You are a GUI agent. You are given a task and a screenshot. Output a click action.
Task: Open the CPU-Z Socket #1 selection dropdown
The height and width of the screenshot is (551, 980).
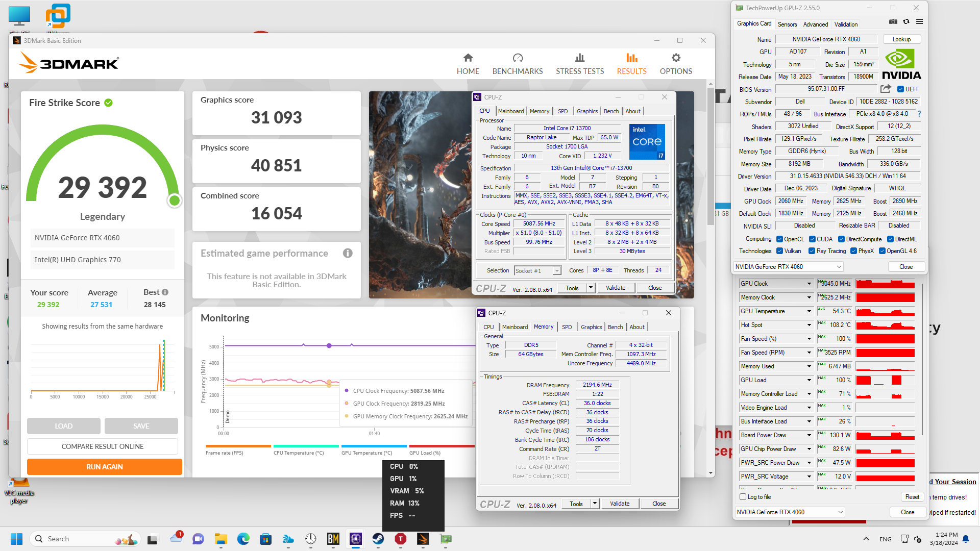537,270
